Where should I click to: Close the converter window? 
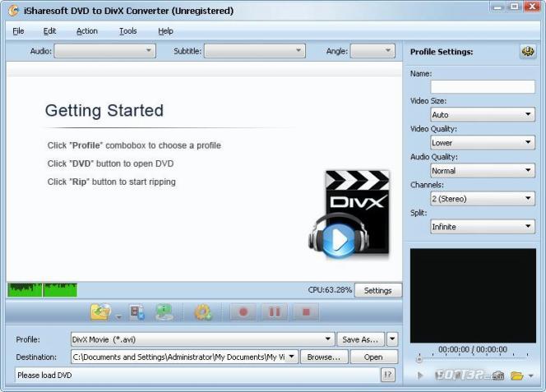532,7
